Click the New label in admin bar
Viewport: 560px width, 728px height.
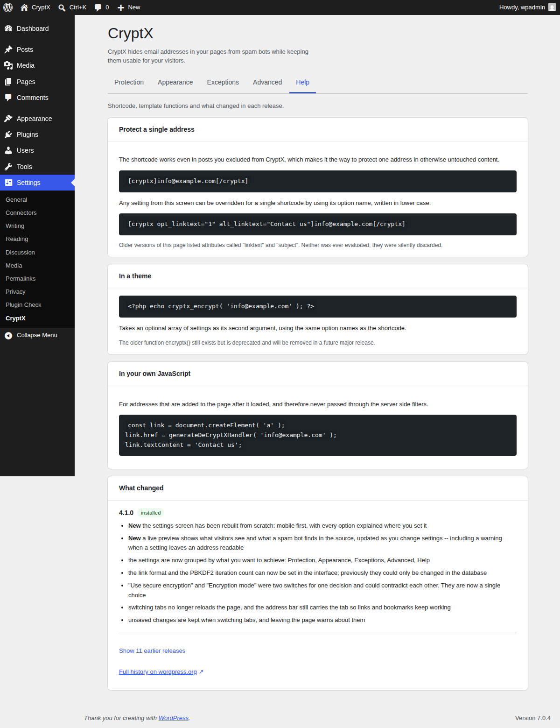coord(134,7)
